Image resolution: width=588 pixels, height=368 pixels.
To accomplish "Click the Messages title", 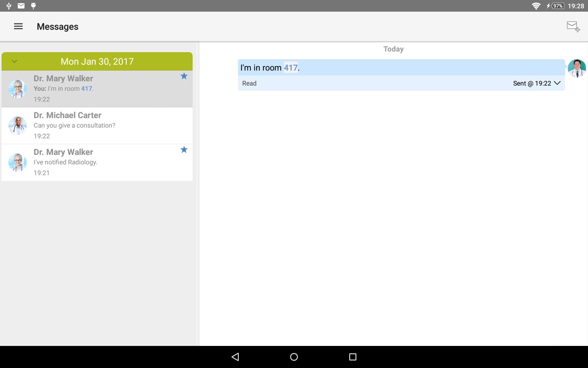I will (58, 27).
